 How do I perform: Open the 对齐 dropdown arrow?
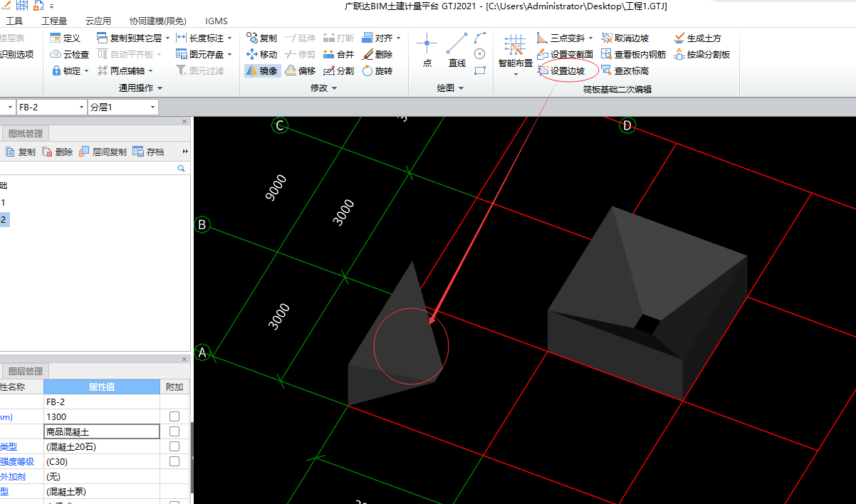[398, 38]
